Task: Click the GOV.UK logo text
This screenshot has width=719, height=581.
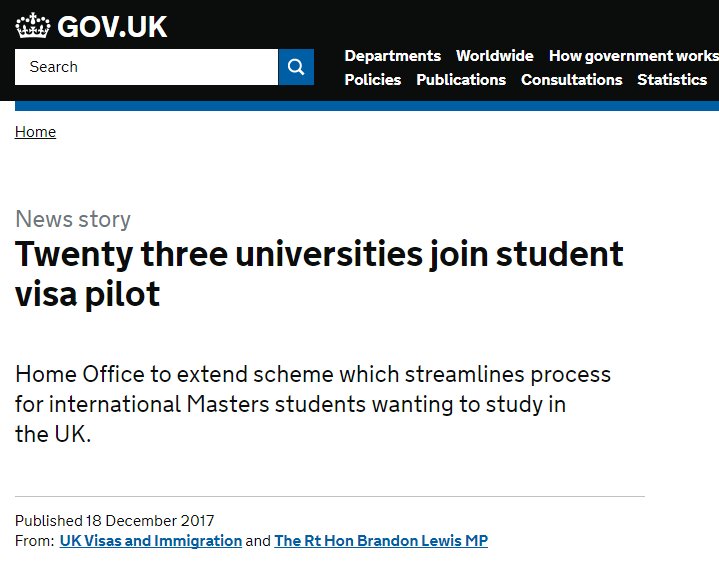Action: point(112,27)
